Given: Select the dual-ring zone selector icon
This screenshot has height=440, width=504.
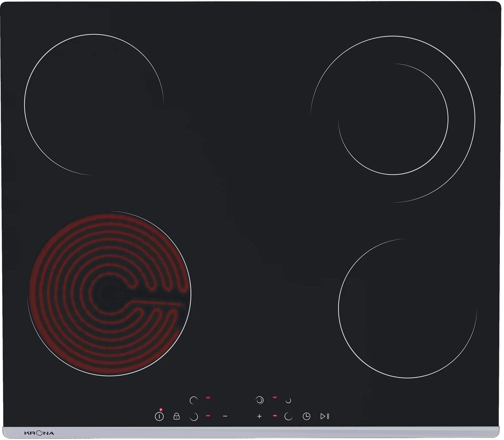Looking at the screenshot, I should pyautogui.click(x=259, y=400).
